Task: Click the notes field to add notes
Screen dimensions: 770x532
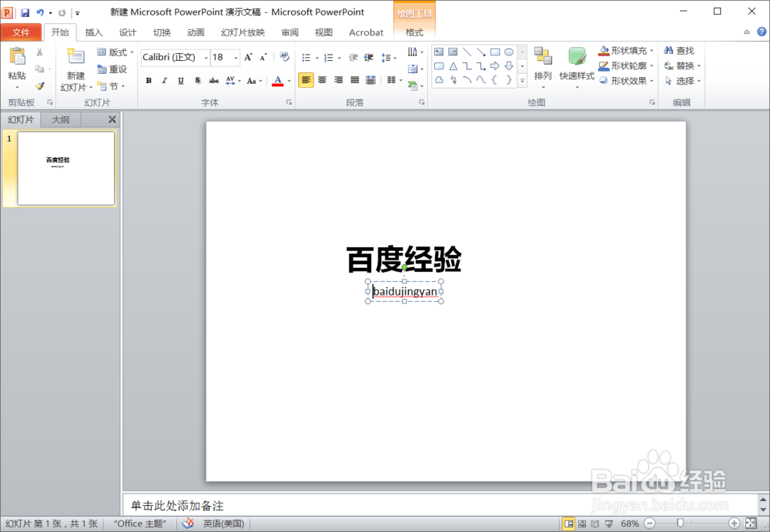Action: coord(440,506)
